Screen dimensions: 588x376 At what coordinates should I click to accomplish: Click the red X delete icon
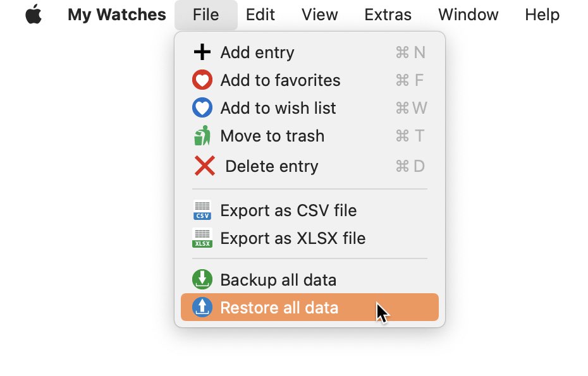tap(205, 166)
